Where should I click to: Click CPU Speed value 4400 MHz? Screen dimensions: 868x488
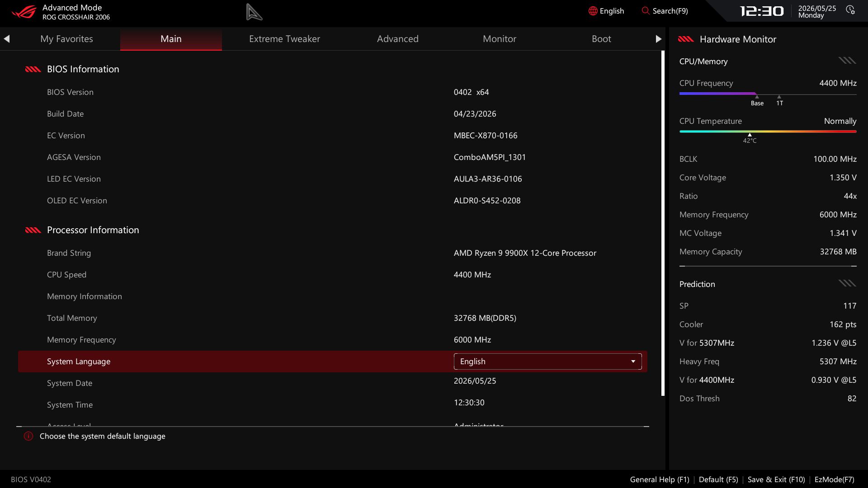(x=472, y=275)
